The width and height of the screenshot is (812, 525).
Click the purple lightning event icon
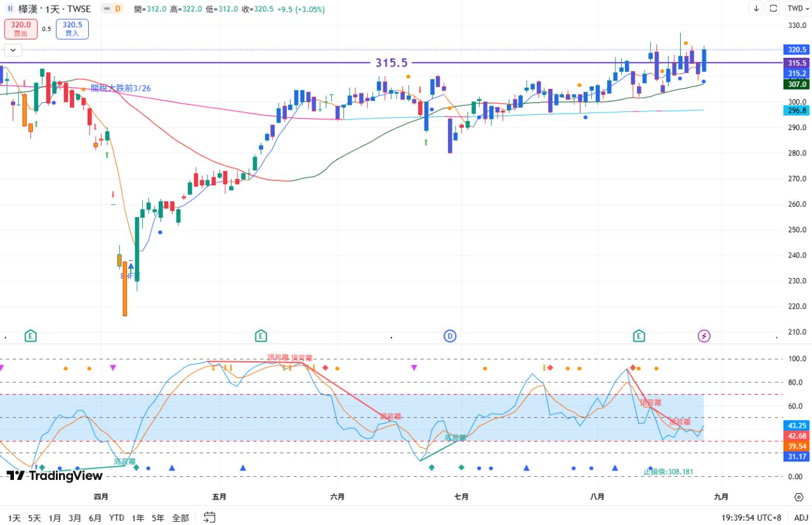pyautogui.click(x=704, y=336)
